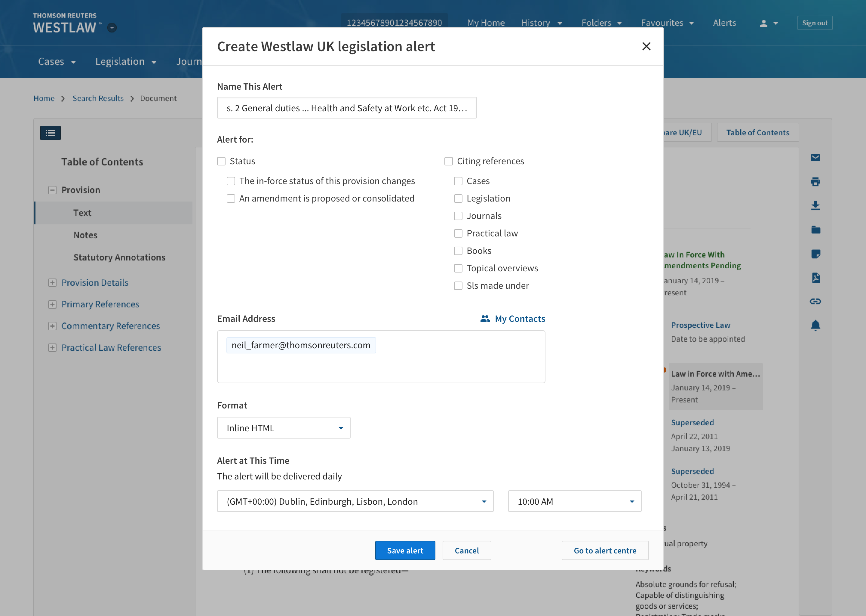Expand the Provision Details section
This screenshot has height=616, width=866.
pos(52,283)
